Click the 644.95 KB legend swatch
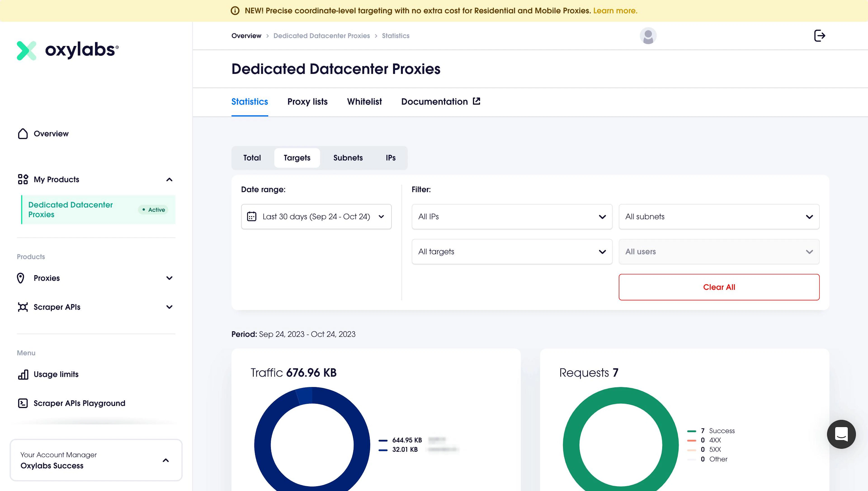868x491 pixels. [x=383, y=440]
